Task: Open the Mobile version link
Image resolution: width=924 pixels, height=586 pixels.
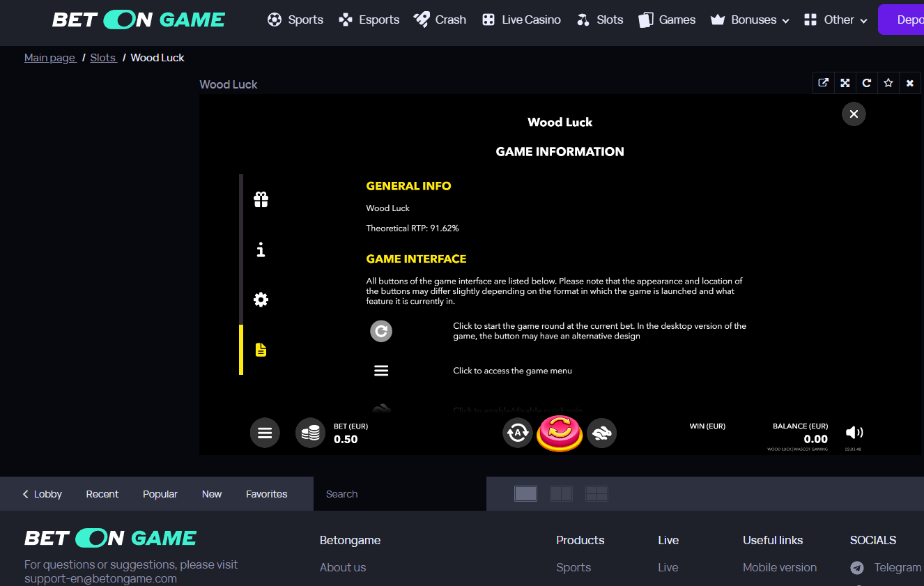Action: click(x=780, y=567)
